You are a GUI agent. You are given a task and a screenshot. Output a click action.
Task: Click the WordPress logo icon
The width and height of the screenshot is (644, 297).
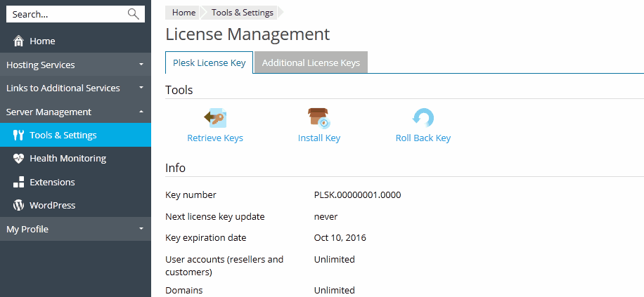19,206
